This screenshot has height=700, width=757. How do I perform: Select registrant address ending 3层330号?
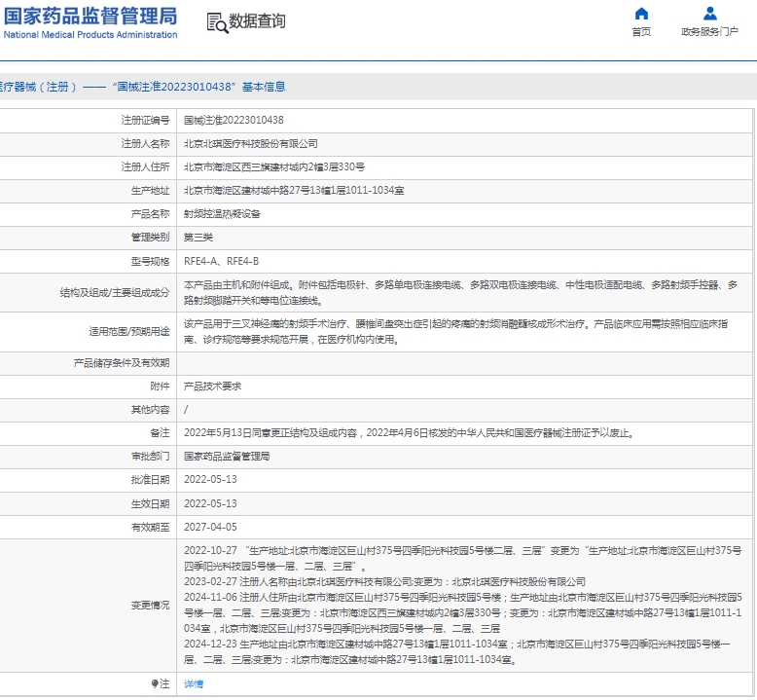(x=274, y=167)
